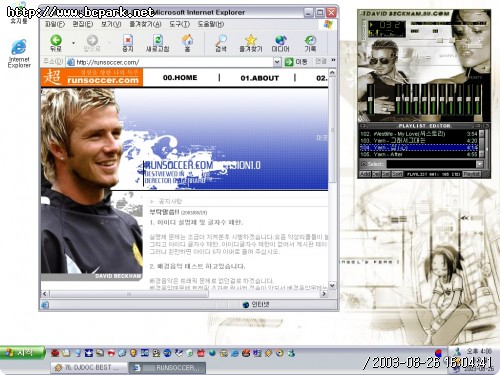Adjust the Winamp volume slider handle

pos(440,40)
